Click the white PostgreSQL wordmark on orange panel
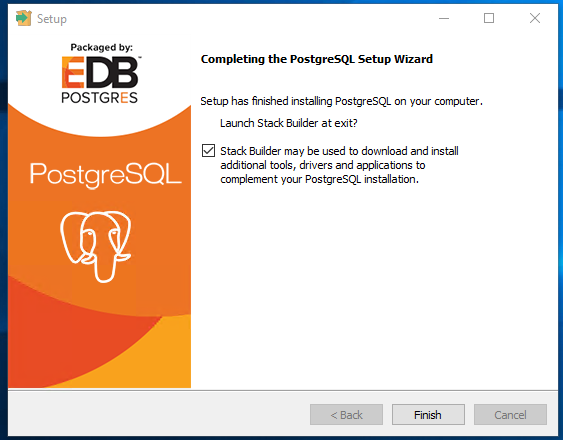The width and height of the screenshot is (563, 440). [x=106, y=175]
